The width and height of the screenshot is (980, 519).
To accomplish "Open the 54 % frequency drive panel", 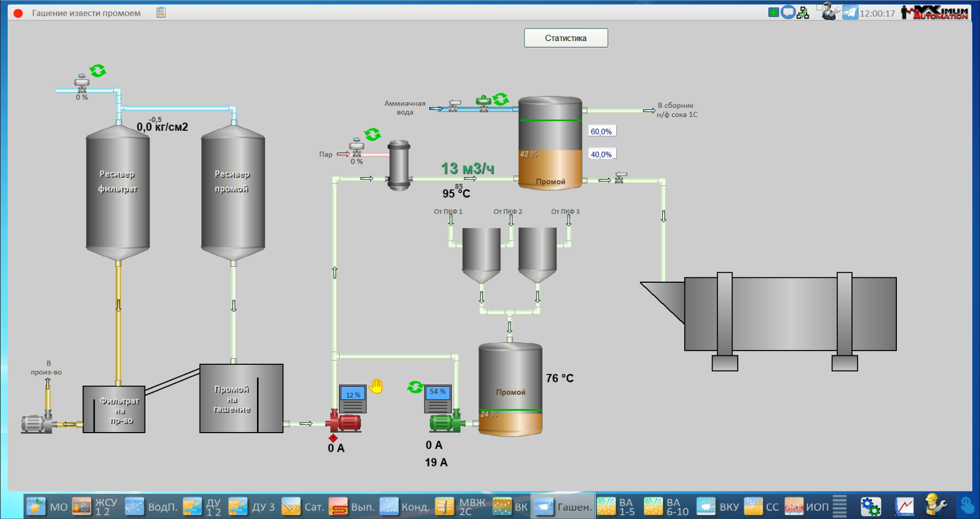I will (x=438, y=398).
